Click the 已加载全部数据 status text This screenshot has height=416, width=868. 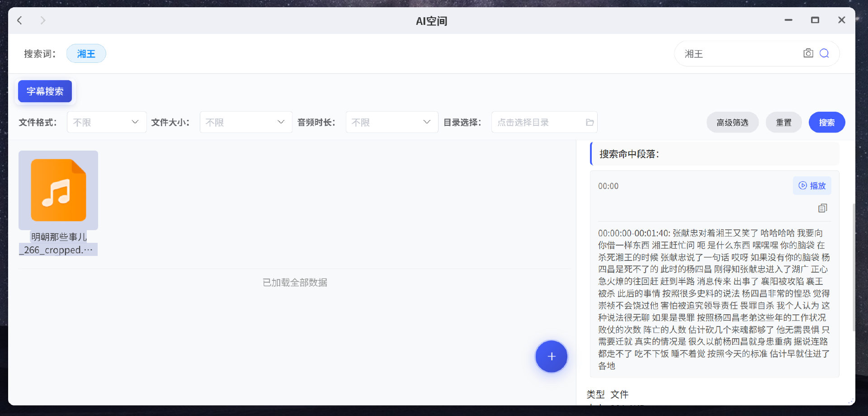pos(295,283)
